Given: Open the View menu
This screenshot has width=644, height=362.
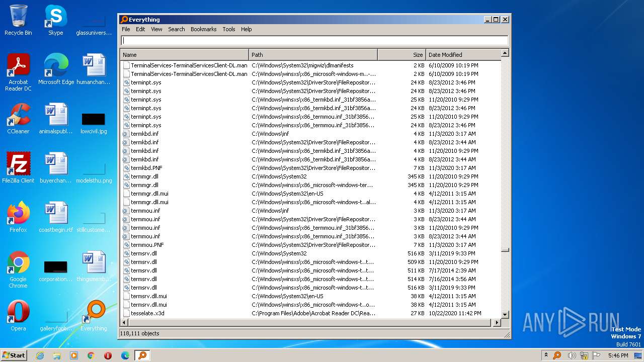Looking at the screenshot, I should (157, 29).
